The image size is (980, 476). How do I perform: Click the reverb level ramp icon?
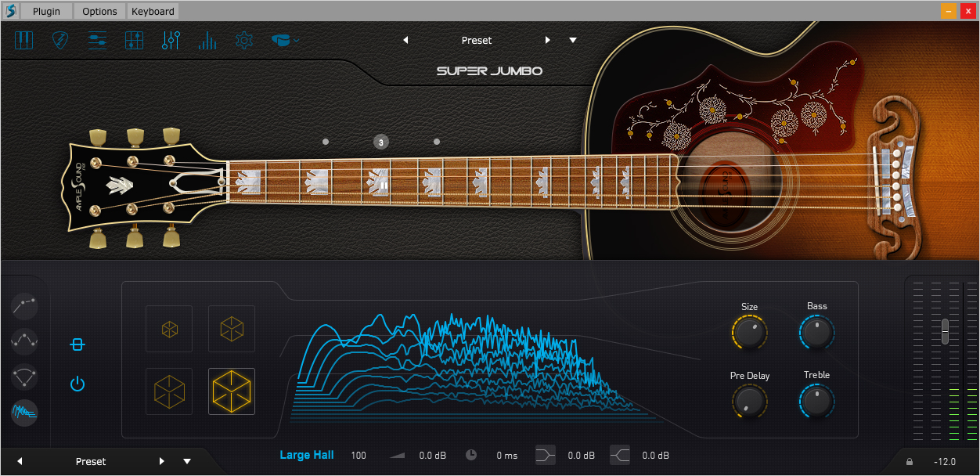click(398, 455)
